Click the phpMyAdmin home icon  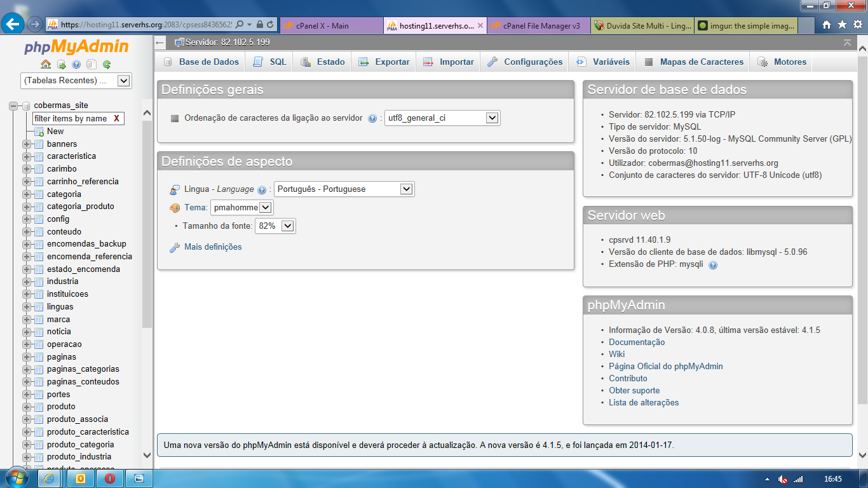pos(46,64)
